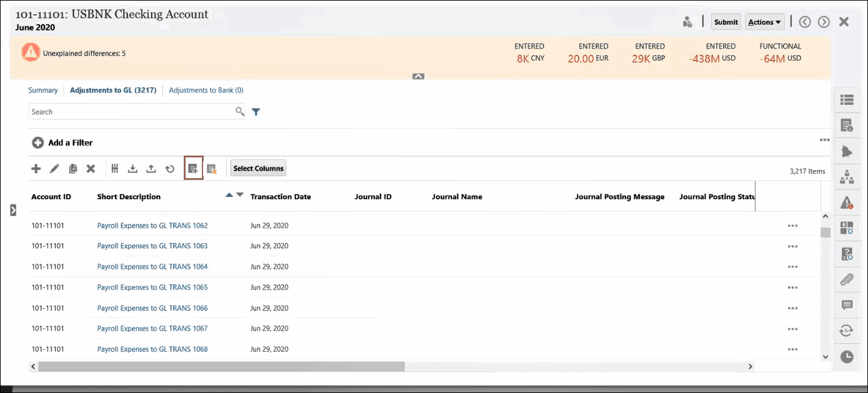
Task: Sort Short Description descending arrow
Action: (x=240, y=195)
